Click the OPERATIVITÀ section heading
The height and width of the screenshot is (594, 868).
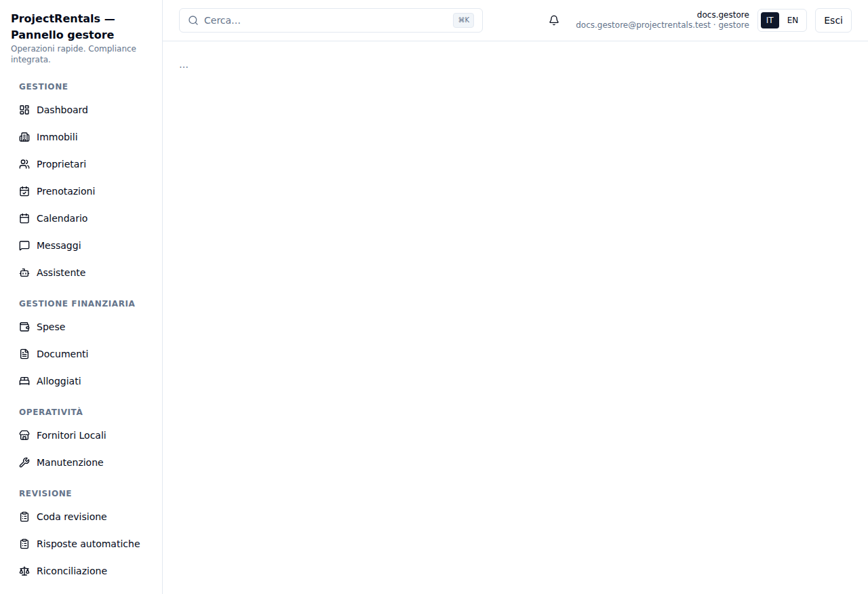pos(51,412)
